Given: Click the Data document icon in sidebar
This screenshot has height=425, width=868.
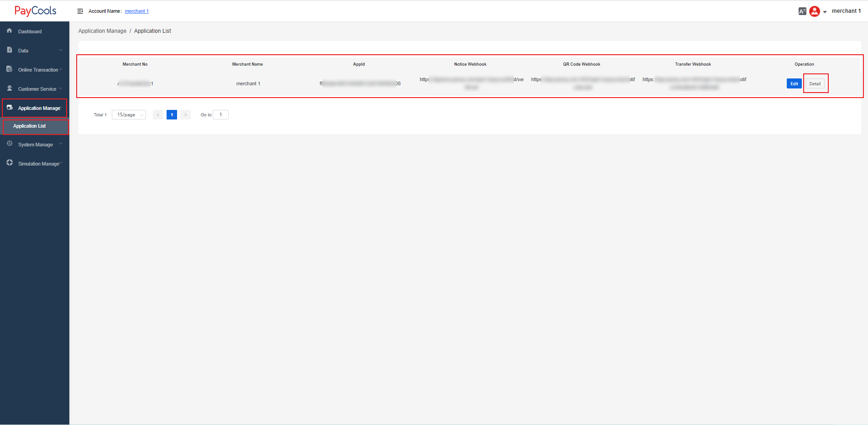Looking at the screenshot, I should (10, 50).
